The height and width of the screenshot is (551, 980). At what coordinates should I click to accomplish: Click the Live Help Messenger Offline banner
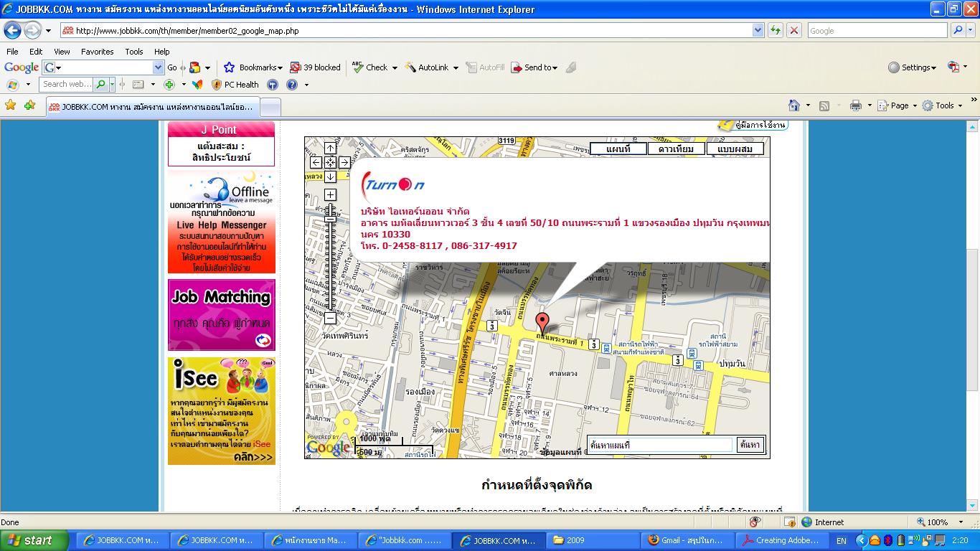(x=222, y=222)
